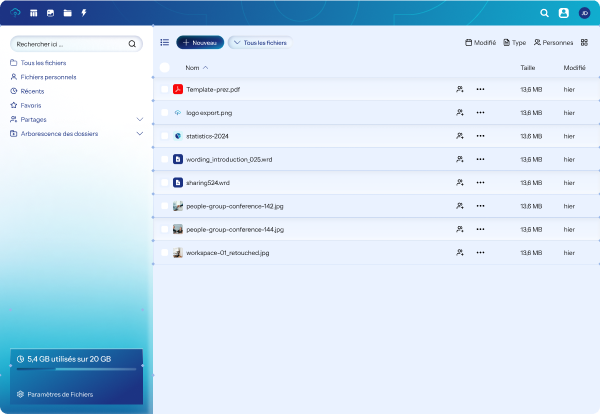The image size is (600, 414).
Task: Click workspace-01_retouched.jpg thumbnail
Action: point(178,253)
